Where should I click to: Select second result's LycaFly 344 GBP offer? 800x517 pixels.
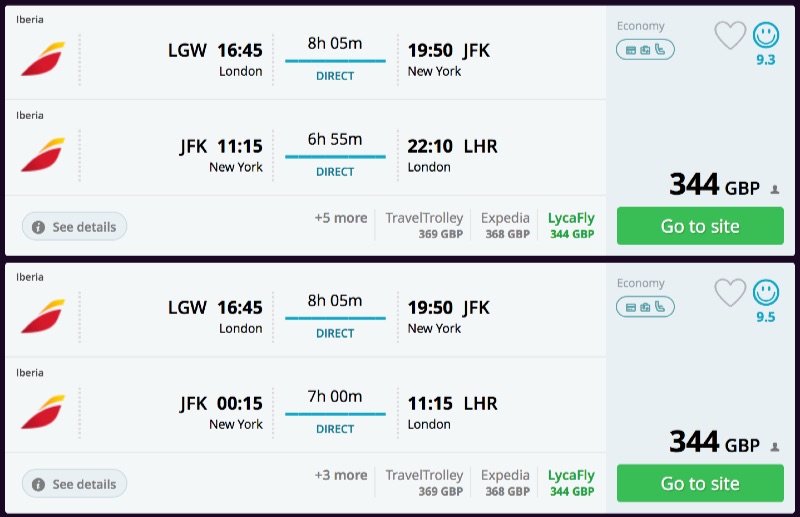[x=571, y=482]
